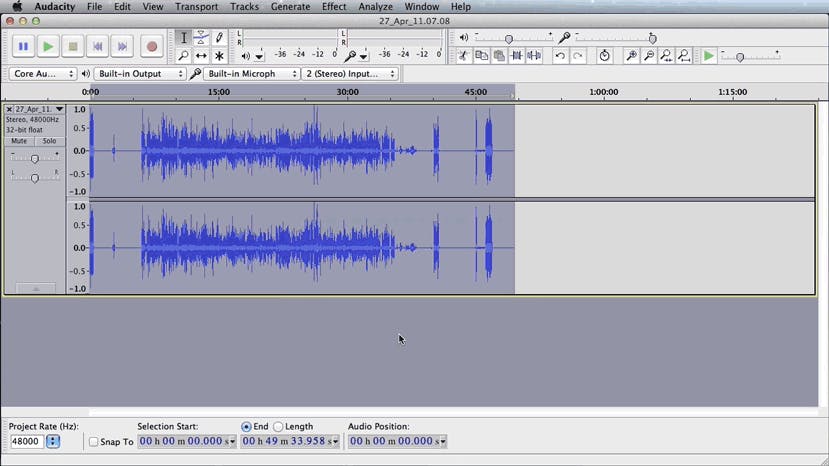Select the Multi-tool asterisk icon
Image resolution: width=829 pixels, height=466 pixels.
(219, 56)
